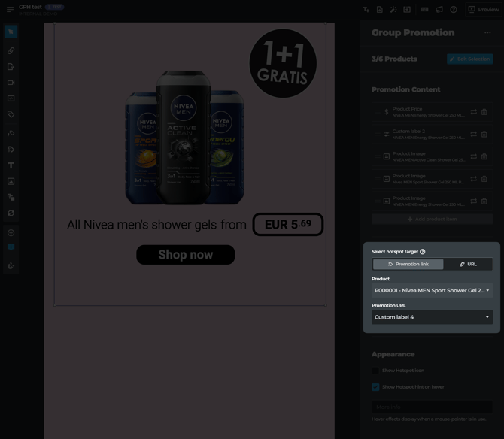Select the text T tool in sidebar

click(x=11, y=165)
